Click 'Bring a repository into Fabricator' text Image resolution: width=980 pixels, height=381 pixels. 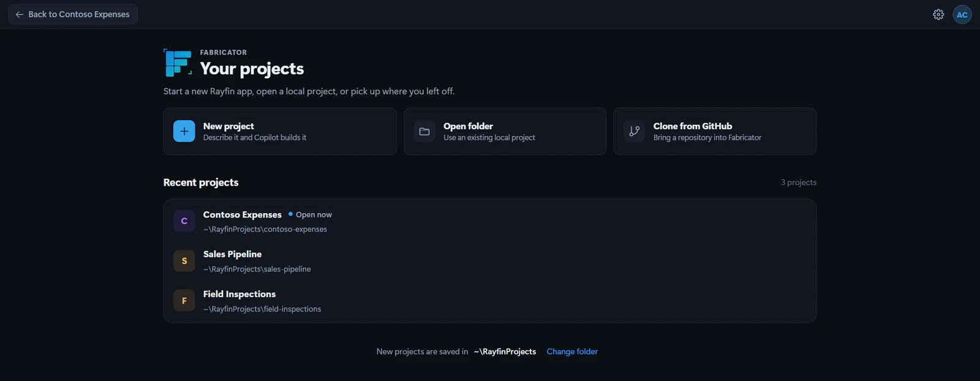(707, 138)
